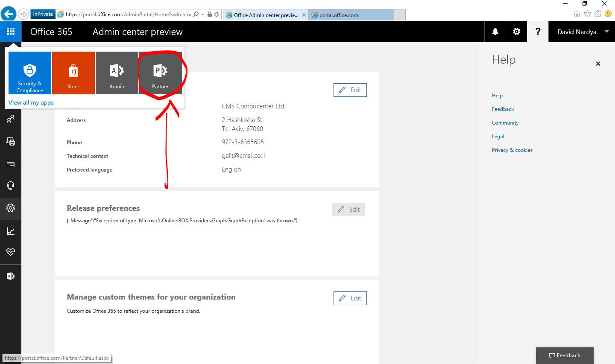Open the Users section in left navigation
Screen dimensions: 615x364
(11, 119)
